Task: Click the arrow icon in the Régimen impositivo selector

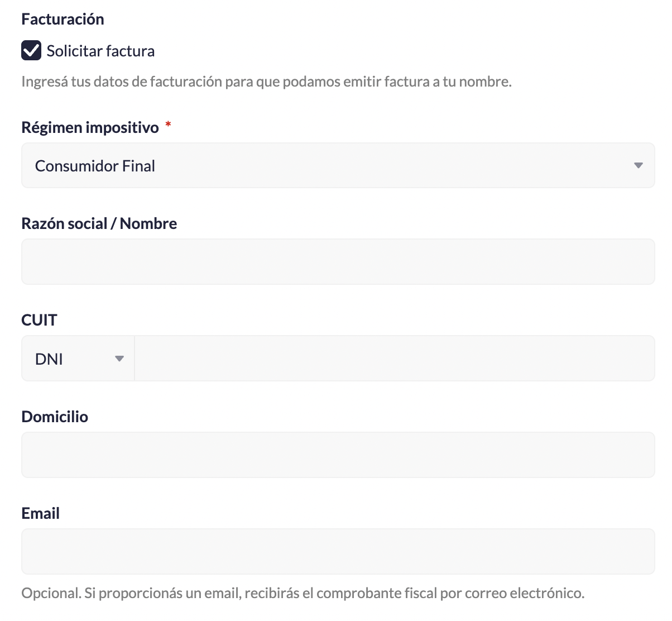Action: click(638, 165)
